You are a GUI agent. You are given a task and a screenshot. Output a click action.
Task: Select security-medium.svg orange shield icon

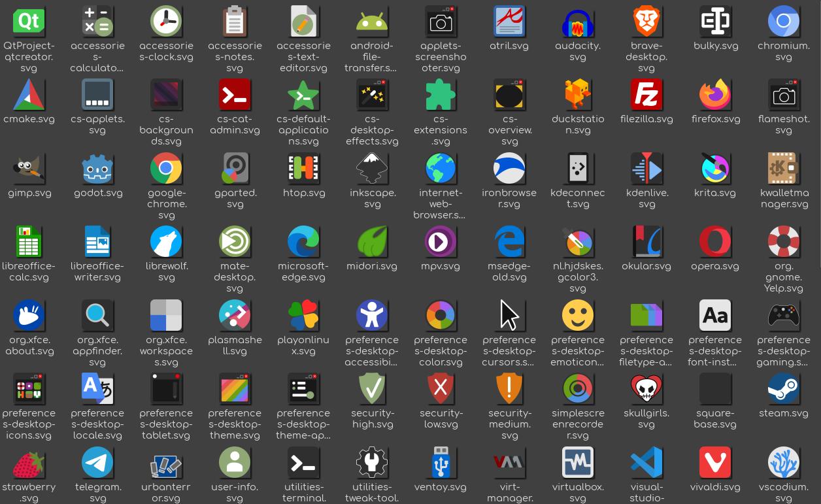click(509, 389)
